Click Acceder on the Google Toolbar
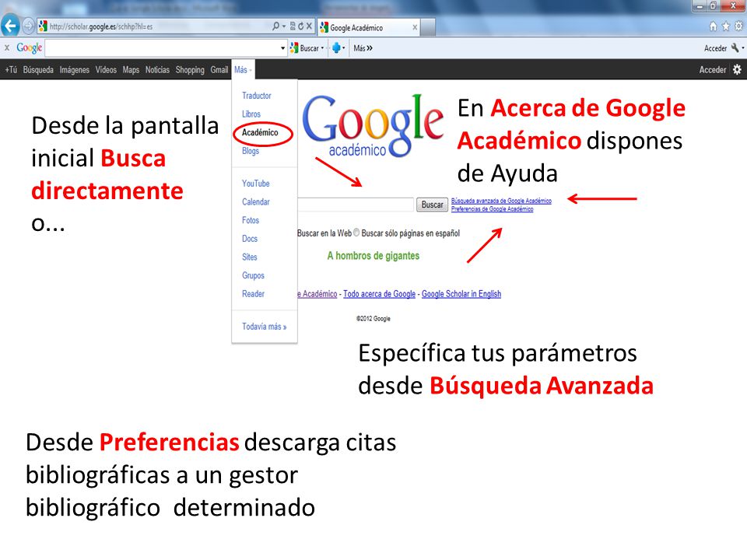Viewport: 747px width, 560px height. (716, 48)
